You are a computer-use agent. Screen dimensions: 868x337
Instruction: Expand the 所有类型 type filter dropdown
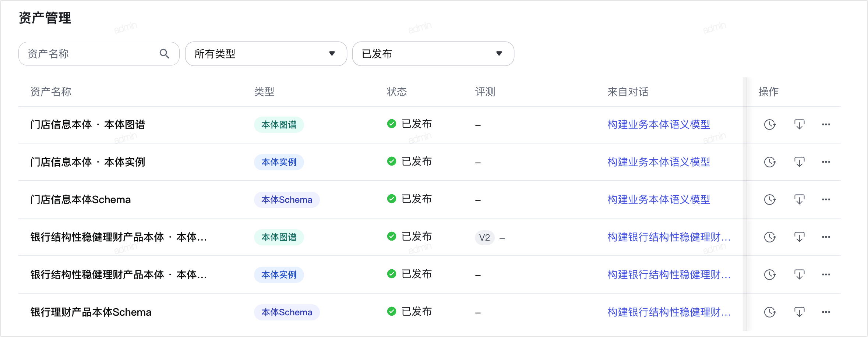pos(266,54)
